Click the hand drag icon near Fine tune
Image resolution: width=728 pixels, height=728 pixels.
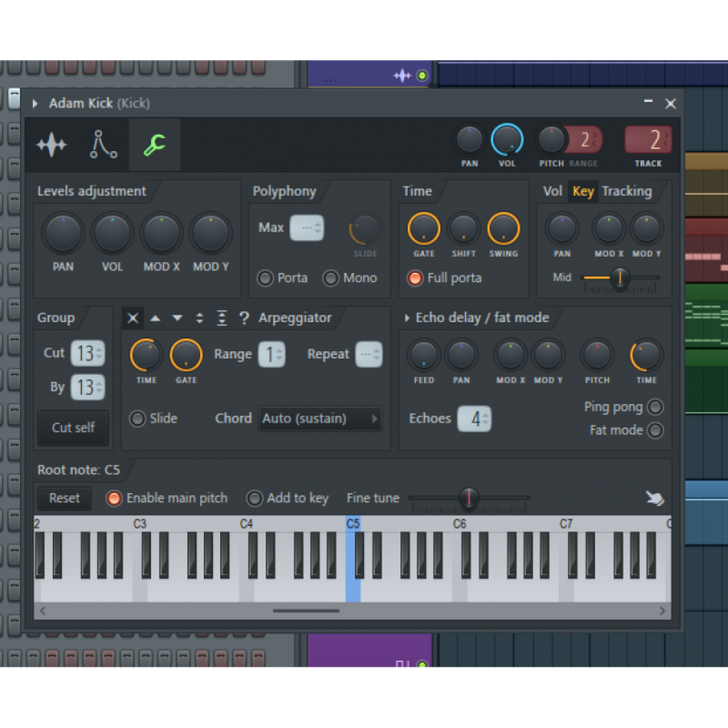tap(654, 497)
